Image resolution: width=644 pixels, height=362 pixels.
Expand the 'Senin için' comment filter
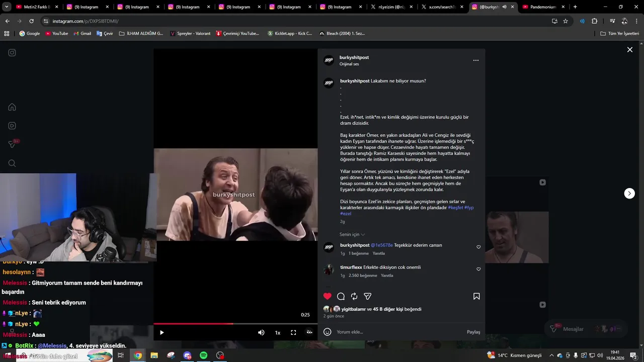352,234
